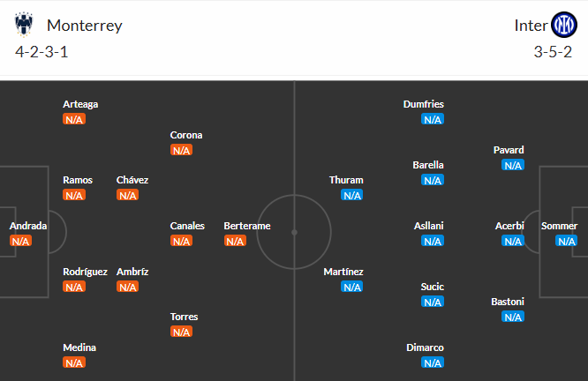This screenshot has width=588, height=381.
Task: Click Berterame's player name
Action: click(x=247, y=226)
